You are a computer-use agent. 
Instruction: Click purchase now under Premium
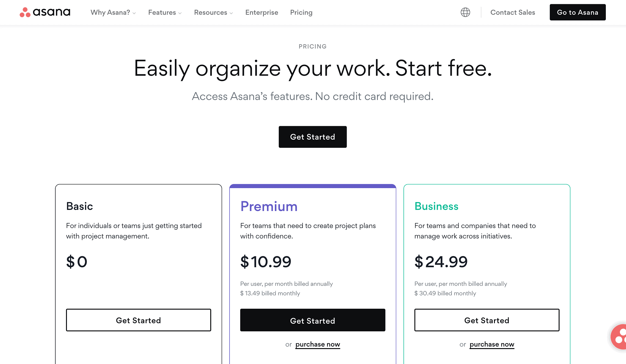click(318, 344)
